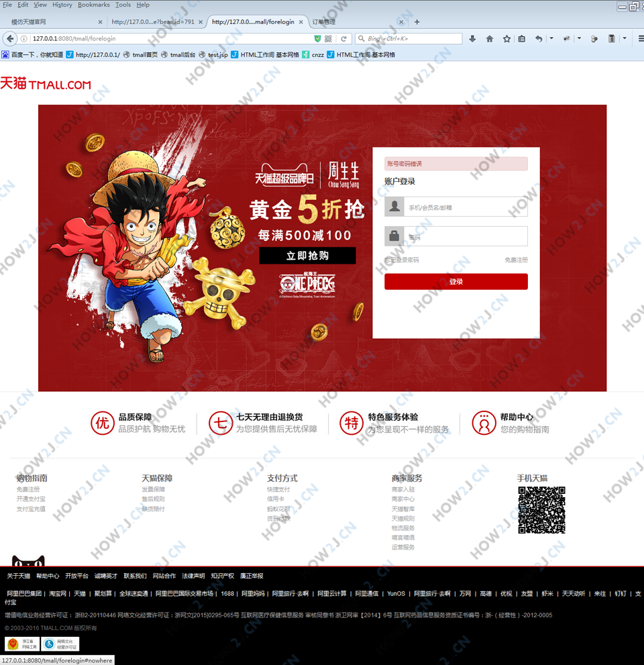Focus the password input field
The image size is (644, 665).
(x=466, y=236)
